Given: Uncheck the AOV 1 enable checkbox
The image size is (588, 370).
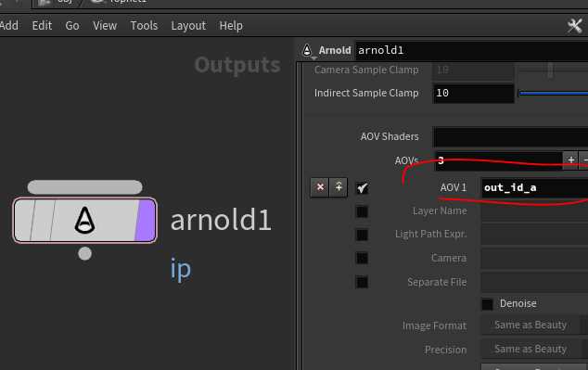Looking at the screenshot, I should 362,188.
